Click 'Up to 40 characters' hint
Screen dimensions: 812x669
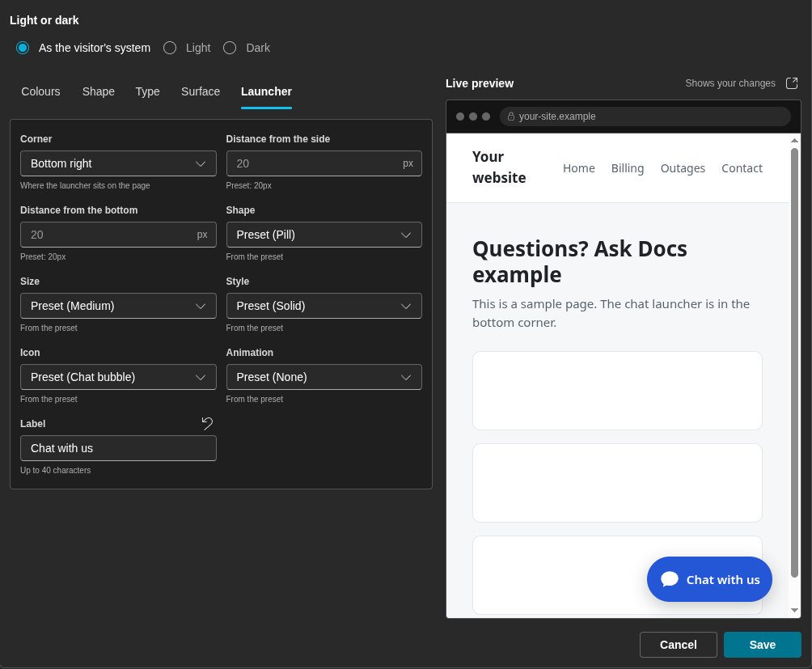[56, 470]
